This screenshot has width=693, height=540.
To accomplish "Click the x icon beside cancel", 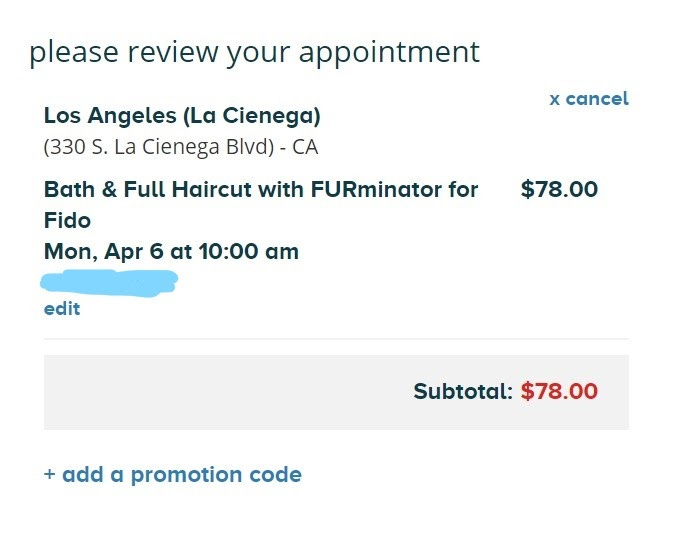I will pyautogui.click(x=555, y=100).
